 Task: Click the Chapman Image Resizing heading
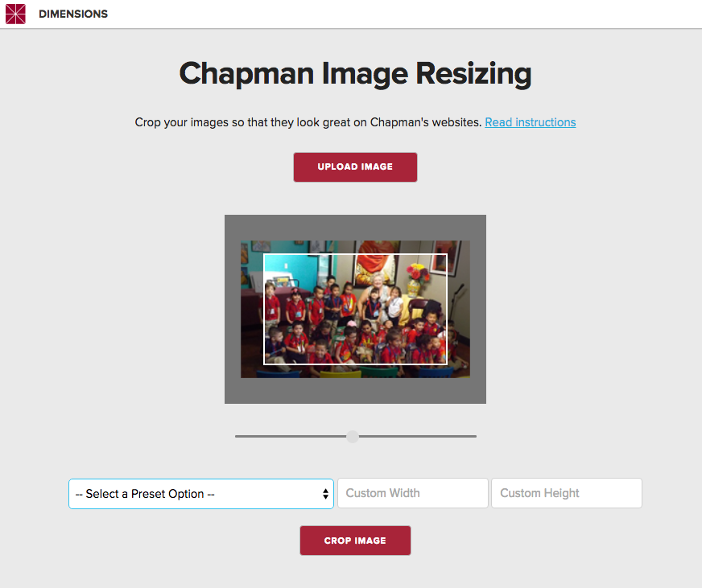tap(355, 74)
